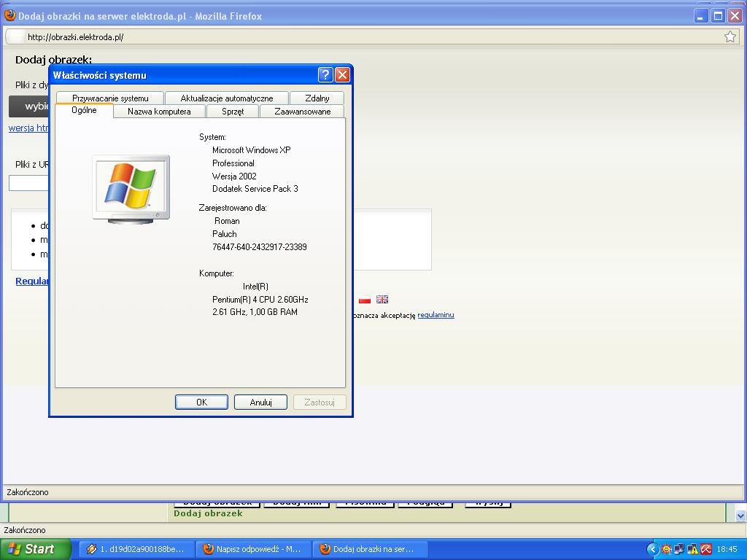747x560 pixels.
Task: Click the text Wersja 2002
Action: [x=234, y=176]
